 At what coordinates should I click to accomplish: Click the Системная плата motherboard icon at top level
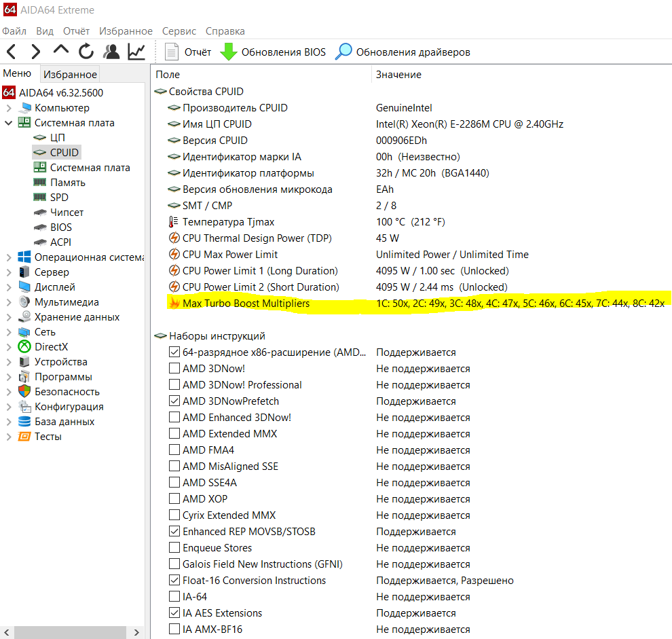tap(24, 123)
